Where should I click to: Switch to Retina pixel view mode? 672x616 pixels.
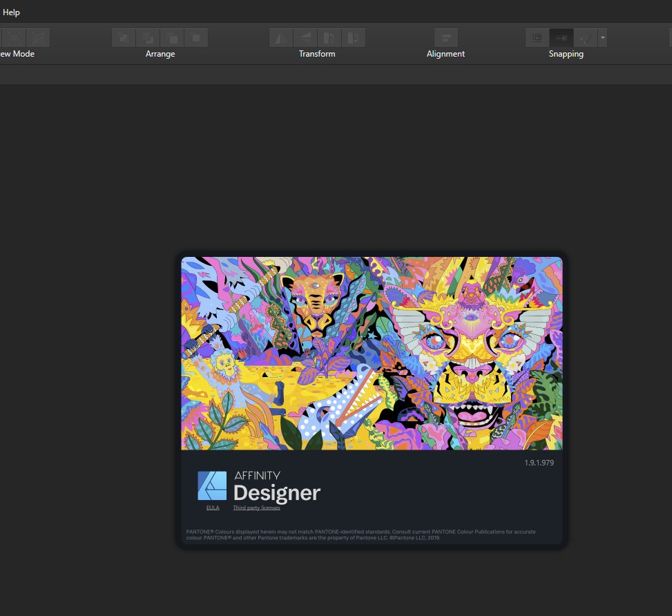[x=13, y=37]
